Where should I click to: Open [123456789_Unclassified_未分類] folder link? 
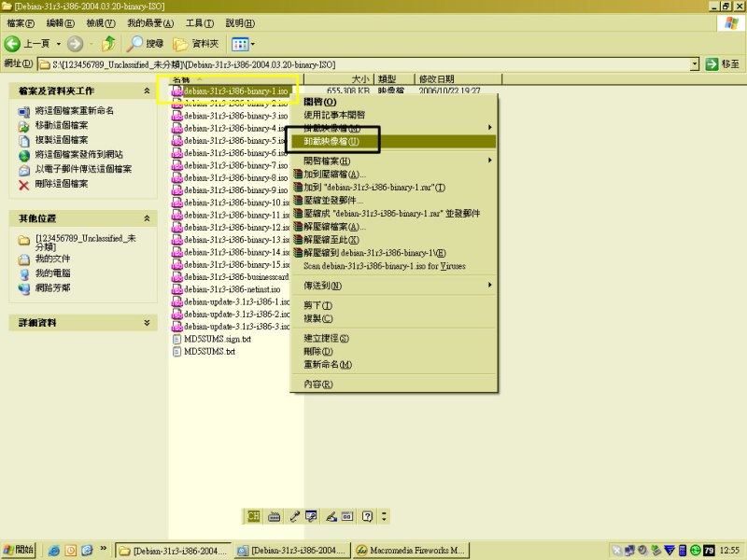(86, 242)
